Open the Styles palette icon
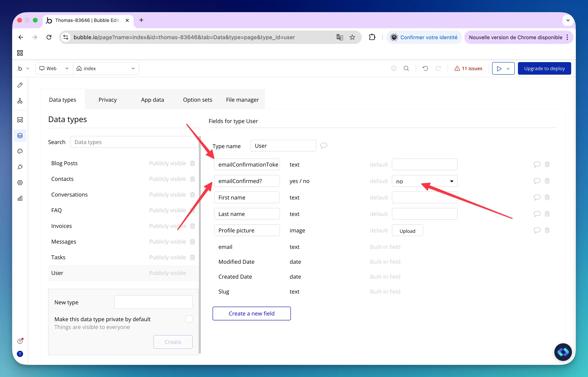Image resolution: width=588 pixels, height=377 pixels. (x=20, y=151)
